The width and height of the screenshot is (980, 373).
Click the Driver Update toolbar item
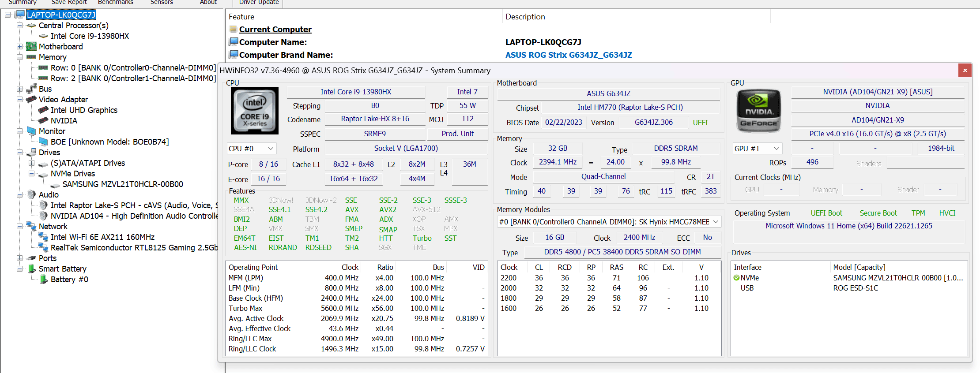tap(259, 2)
